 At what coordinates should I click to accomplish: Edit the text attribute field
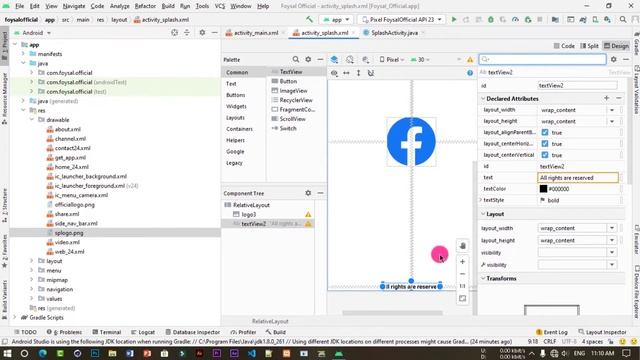(x=578, y=178)
